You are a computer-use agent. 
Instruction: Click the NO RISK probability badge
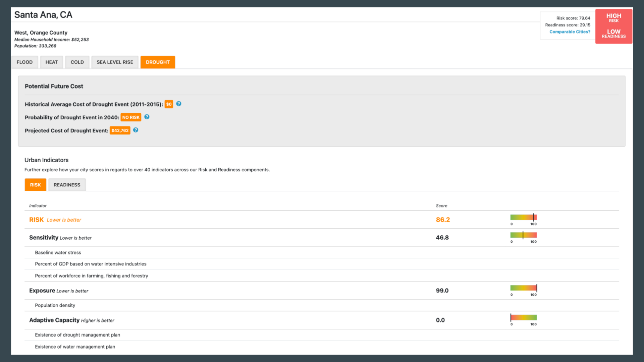pos(131,117)
